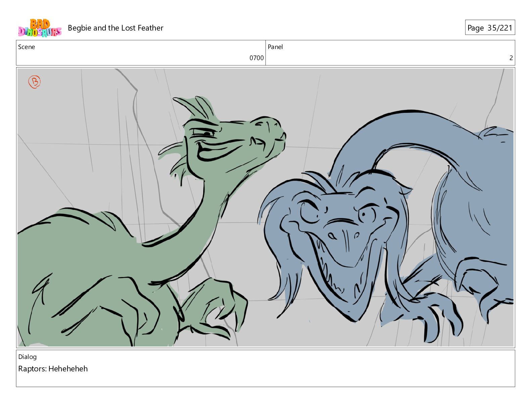
Task: Click the Dialog section label
Action: 27,357
